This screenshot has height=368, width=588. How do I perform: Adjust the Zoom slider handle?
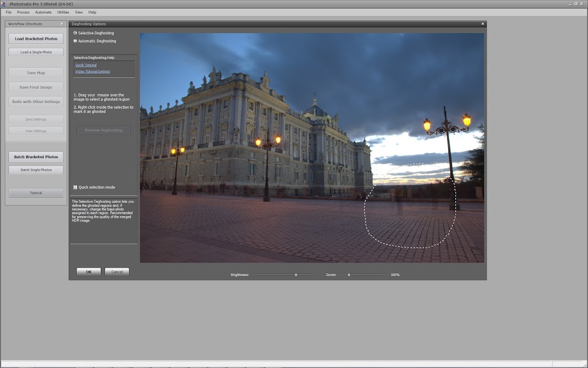click(349, 275)
